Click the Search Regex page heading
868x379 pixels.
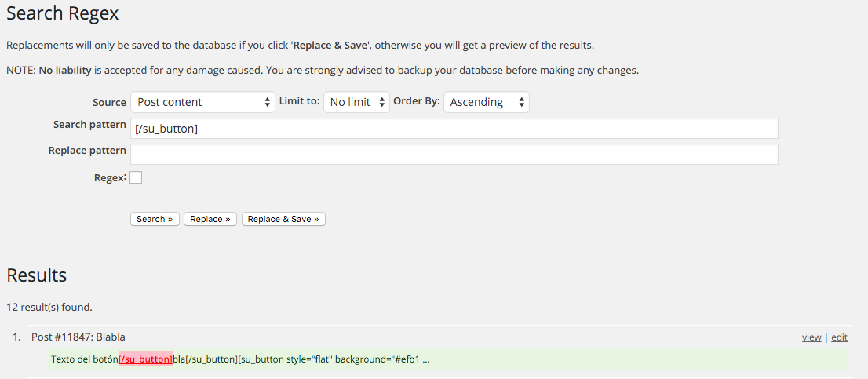(63, 13)
